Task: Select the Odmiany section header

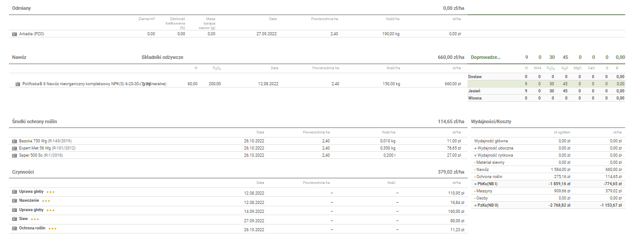Action: pos(21,8)
